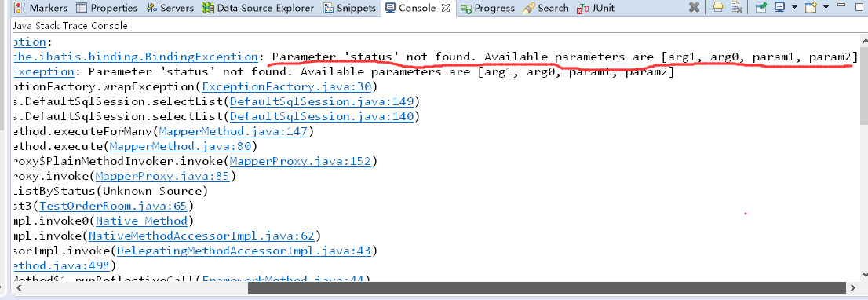Viewport: 868px width, 300px height.
Task: Expand the Open Console dropdown arrow
Action: click(x=826, y=8)
